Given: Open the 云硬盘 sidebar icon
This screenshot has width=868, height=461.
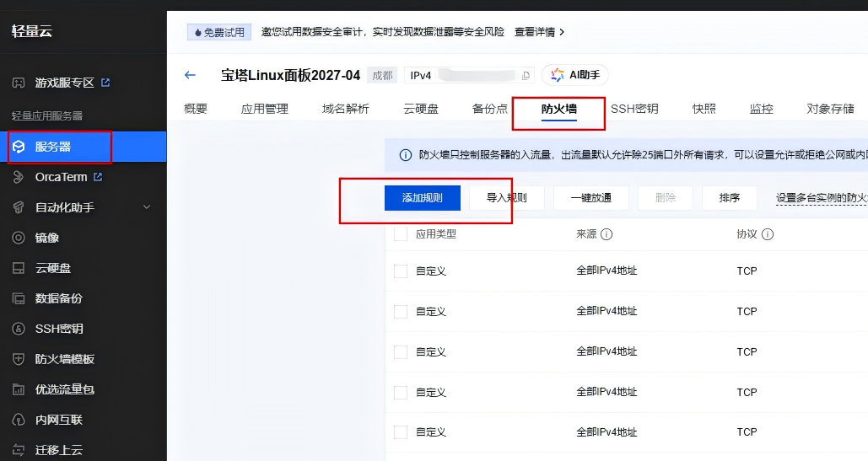Looking at the screenshot, I should pos(19,268).
